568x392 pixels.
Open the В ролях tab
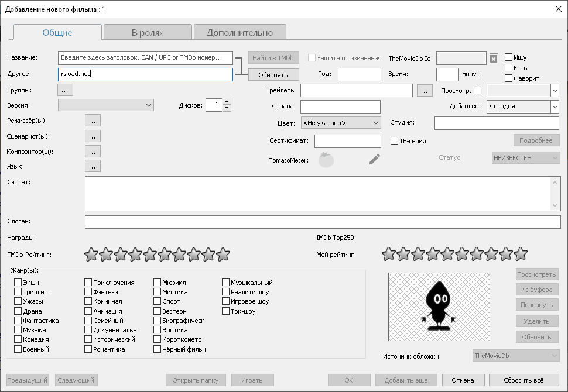tap(148, 32)
